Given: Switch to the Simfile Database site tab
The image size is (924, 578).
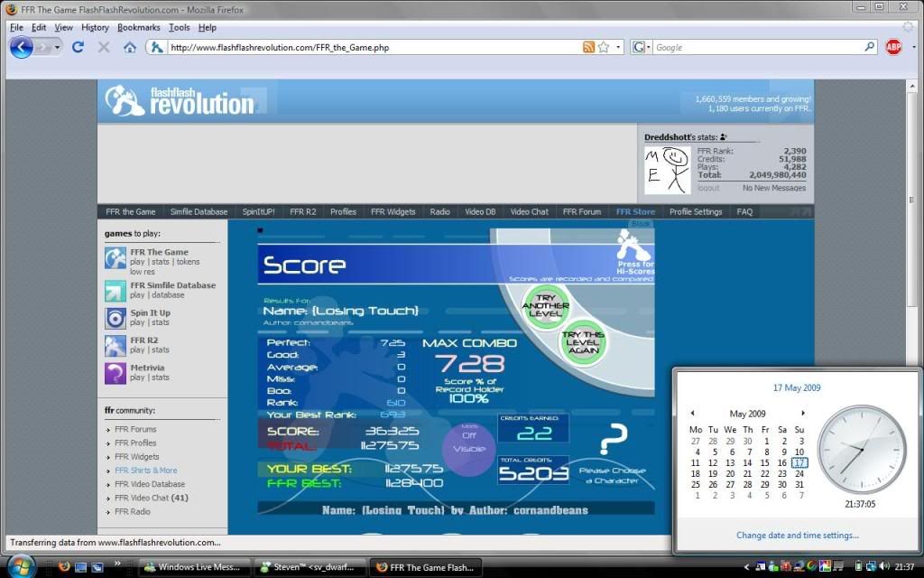Looking at the screenshot, I should (199, 212).
